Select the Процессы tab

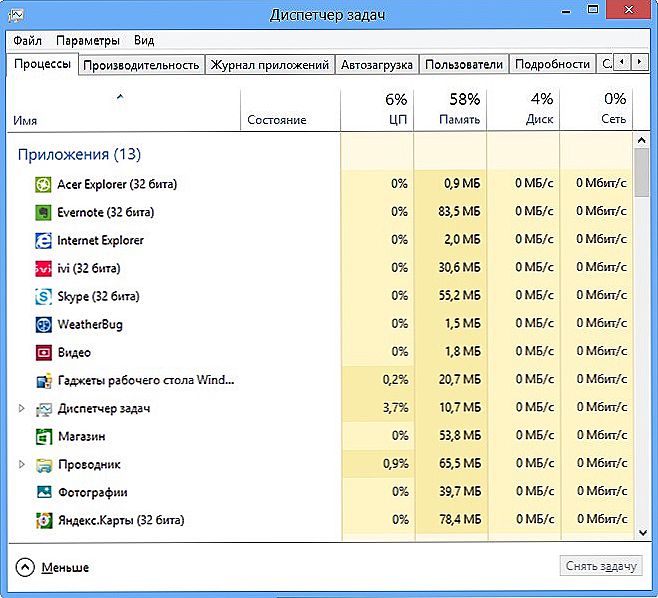42,64
